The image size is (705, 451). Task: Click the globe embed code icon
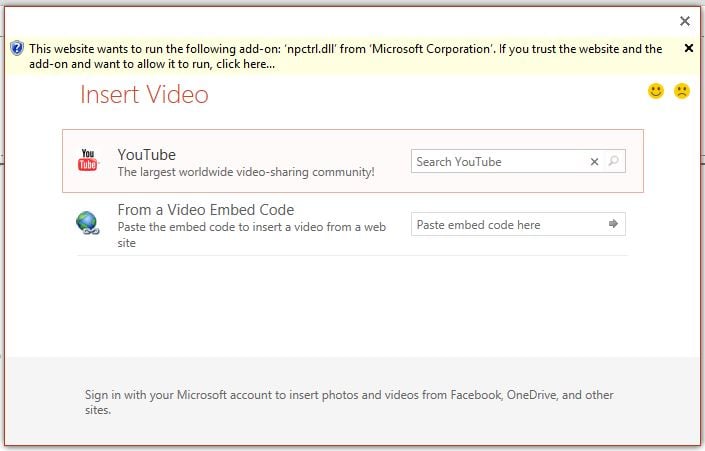88,223
